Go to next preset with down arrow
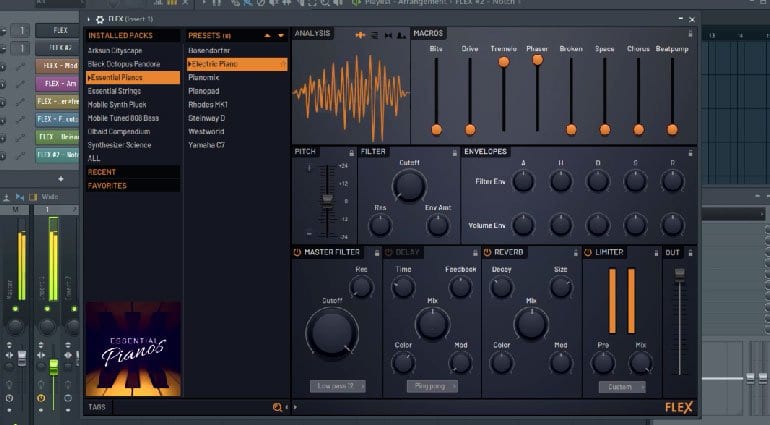 [281, 35]
